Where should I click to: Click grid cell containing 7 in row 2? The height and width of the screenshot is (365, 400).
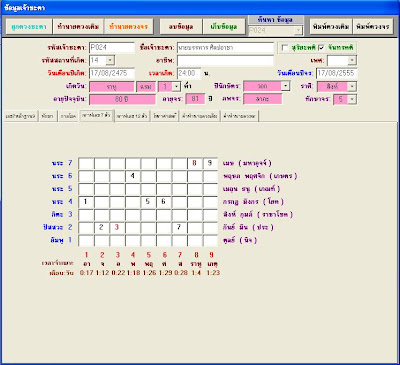179,228
